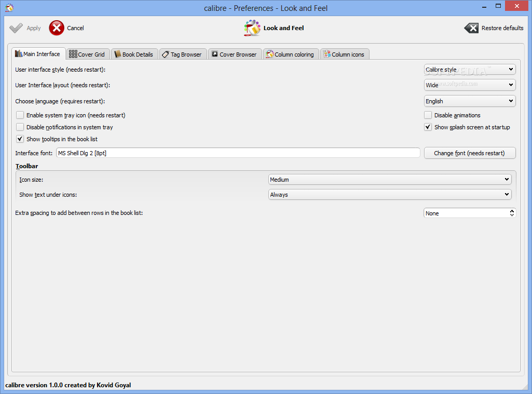The width and height of the screenshot is (532, 394).
Task: Go to the Column icons tab
Action: (x=345, y=55)
